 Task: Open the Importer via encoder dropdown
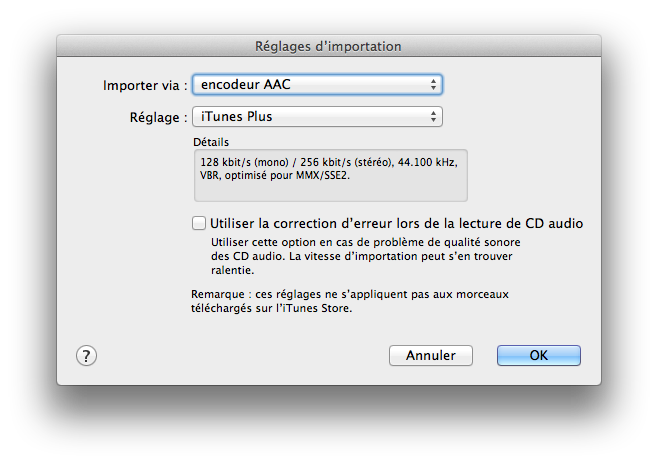[x=317, y=85]
